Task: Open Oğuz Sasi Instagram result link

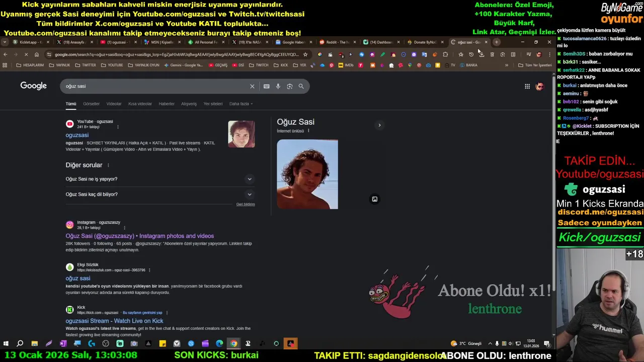Action: (x=139, y=236)
